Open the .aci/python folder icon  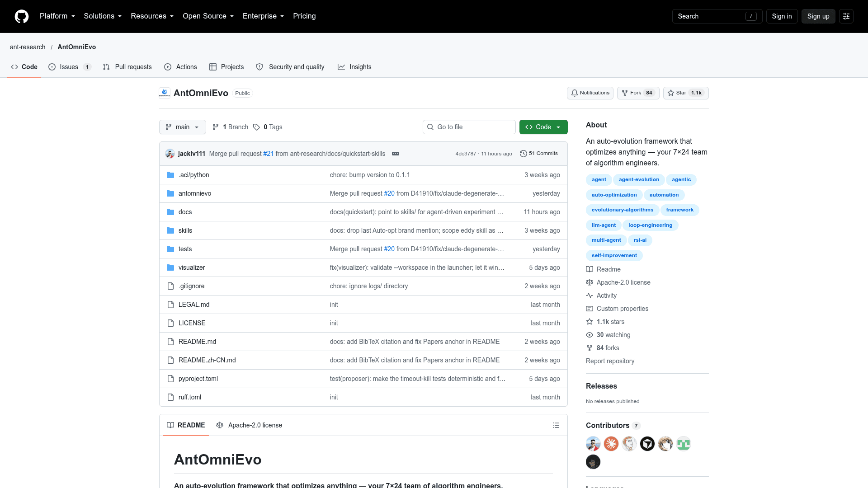(170, 175)
